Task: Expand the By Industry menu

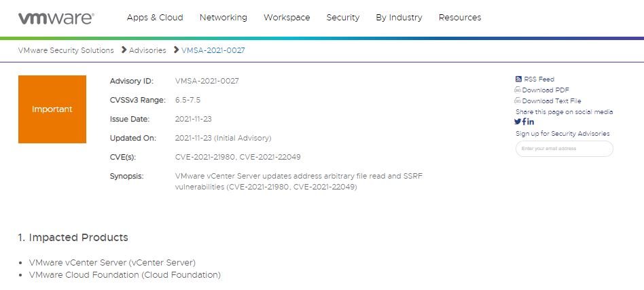Action: 399,17
